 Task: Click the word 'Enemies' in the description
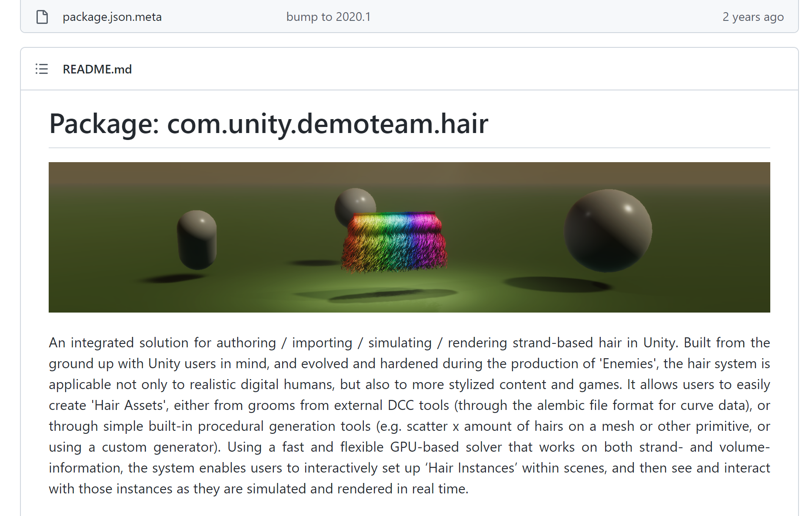point(626,363)
